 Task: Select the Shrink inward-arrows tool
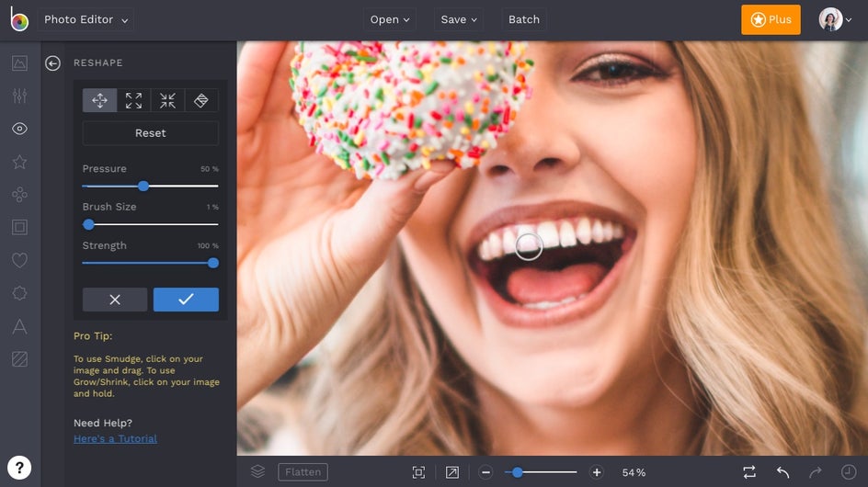pos(167,100)
